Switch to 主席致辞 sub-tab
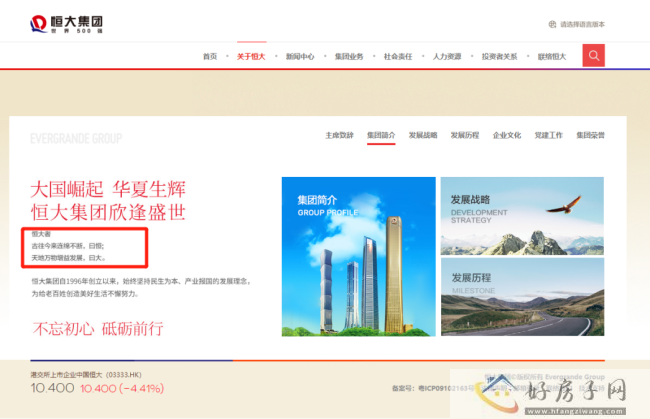 (x=339, y=135)
